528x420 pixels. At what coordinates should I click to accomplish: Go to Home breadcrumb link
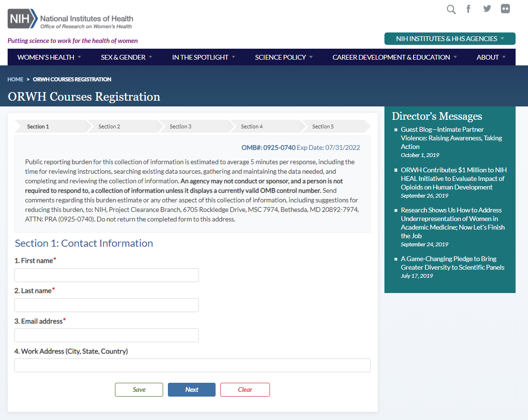(15, 79)
